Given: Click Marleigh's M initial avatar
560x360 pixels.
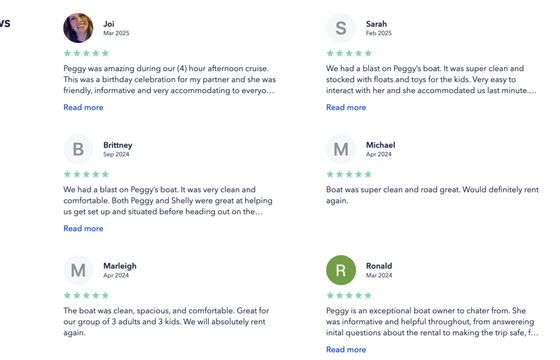Looking at the screenshot, I should pos(78,270).
